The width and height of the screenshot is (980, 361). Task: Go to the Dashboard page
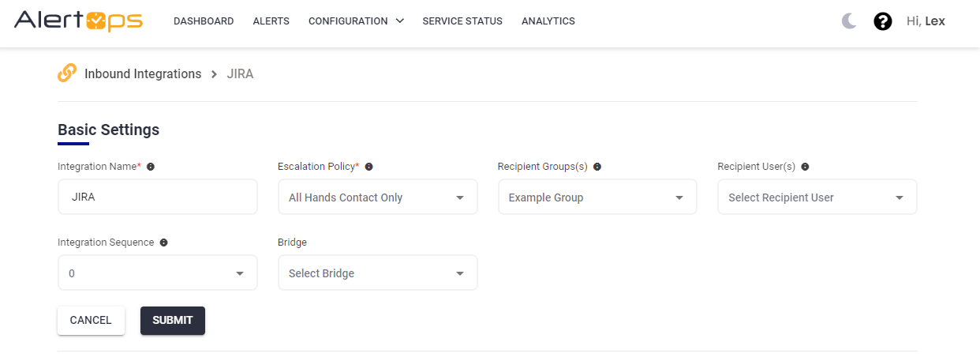204,21
